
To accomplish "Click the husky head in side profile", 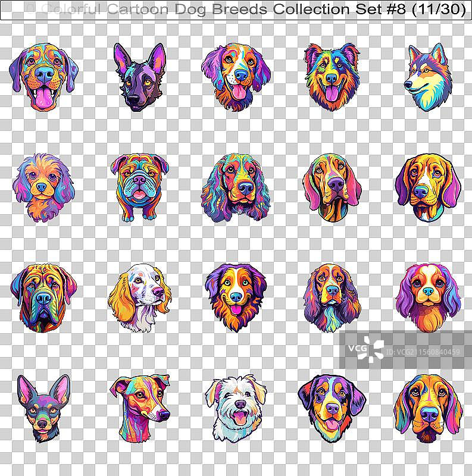I will coord(427,77).
